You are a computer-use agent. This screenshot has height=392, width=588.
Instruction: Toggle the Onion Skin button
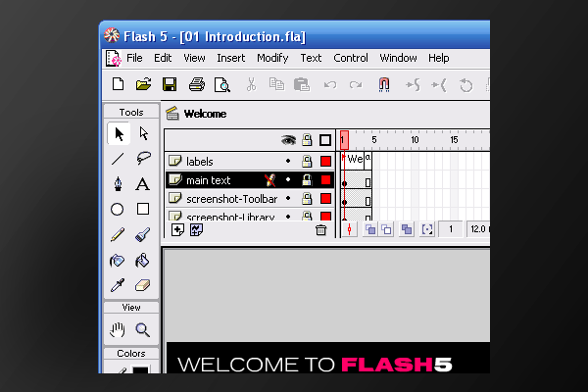click(370, 229)
